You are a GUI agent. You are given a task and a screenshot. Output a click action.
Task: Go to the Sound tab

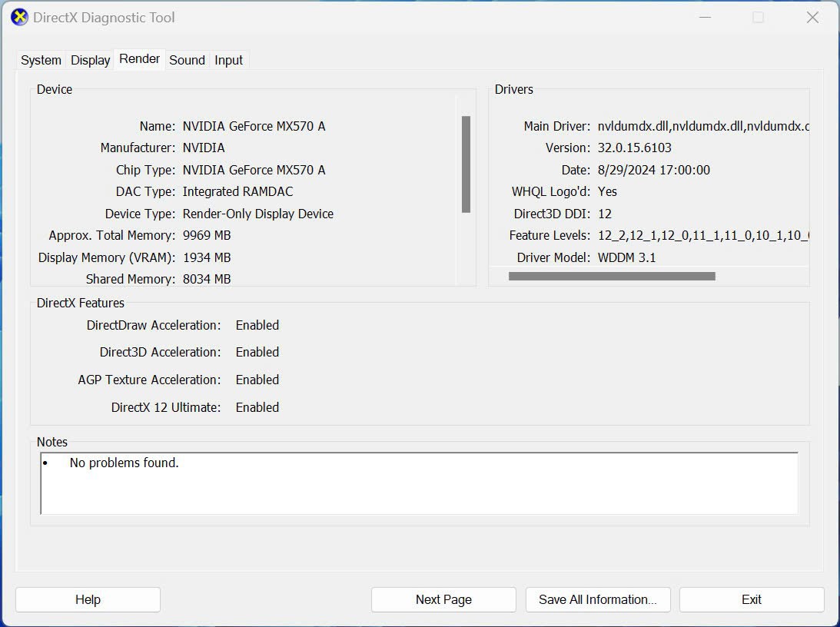pyautogui.click(x=187, y=60)
